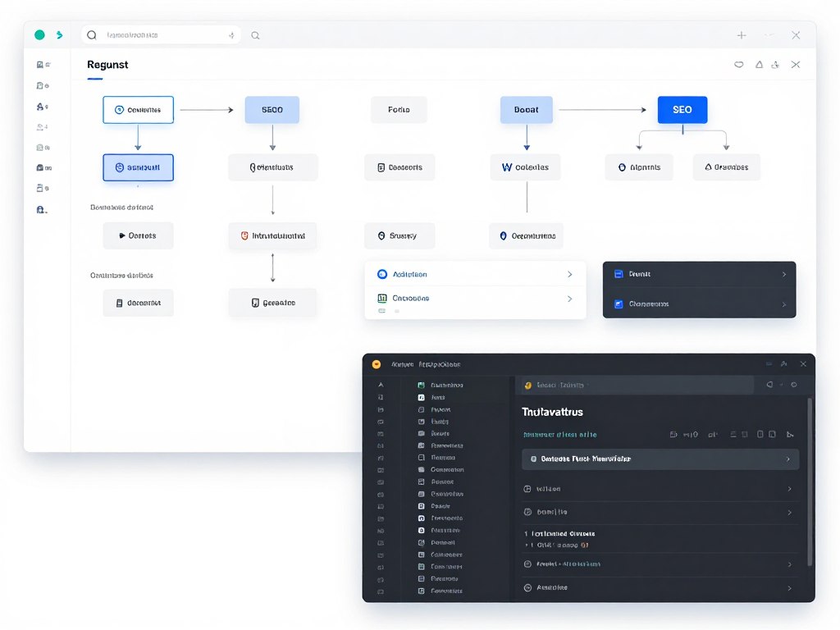
Task: Click the oval icon in Regunst header
Action: coord(739,64)
